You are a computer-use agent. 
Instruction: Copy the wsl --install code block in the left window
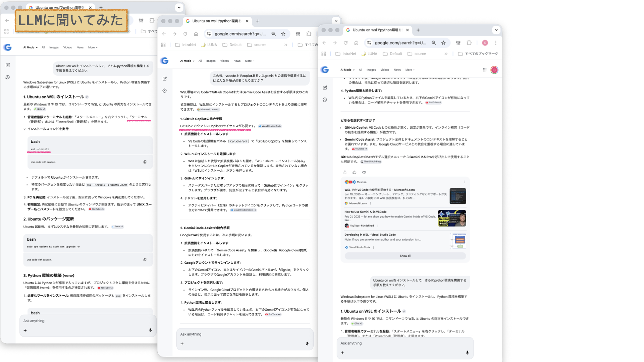coord(145,162)
